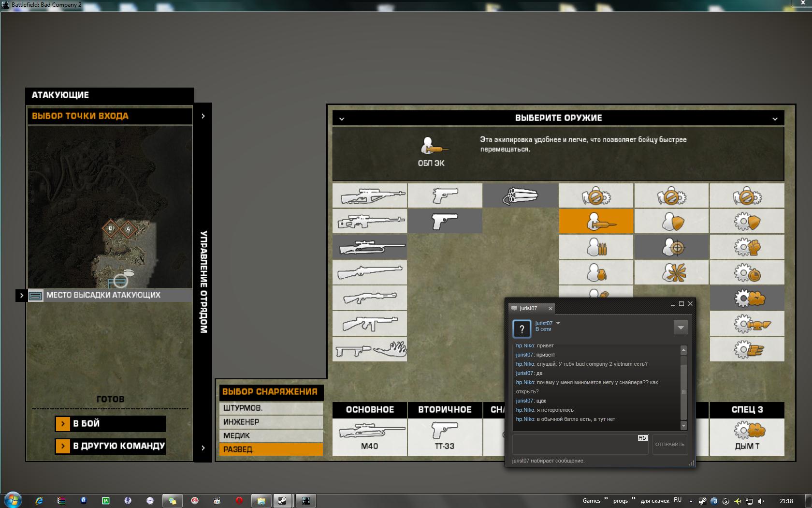This screenshot has width=812, height=508.
Task: Click the chat message input field
Action: click(580, 444)
